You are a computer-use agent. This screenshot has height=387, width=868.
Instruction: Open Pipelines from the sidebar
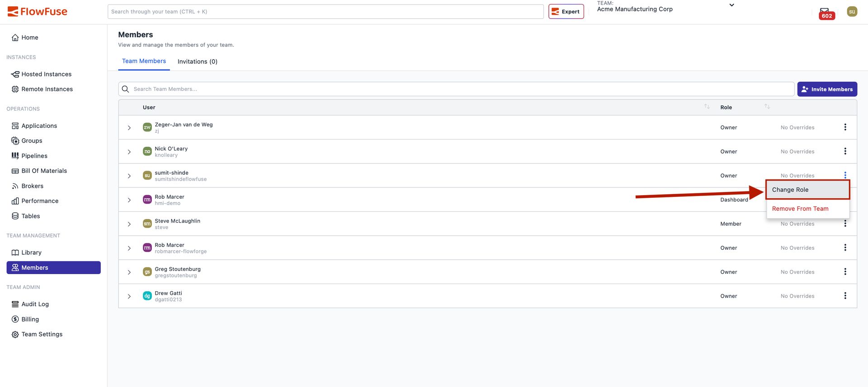pyautogui.click(x=34, y=156)
